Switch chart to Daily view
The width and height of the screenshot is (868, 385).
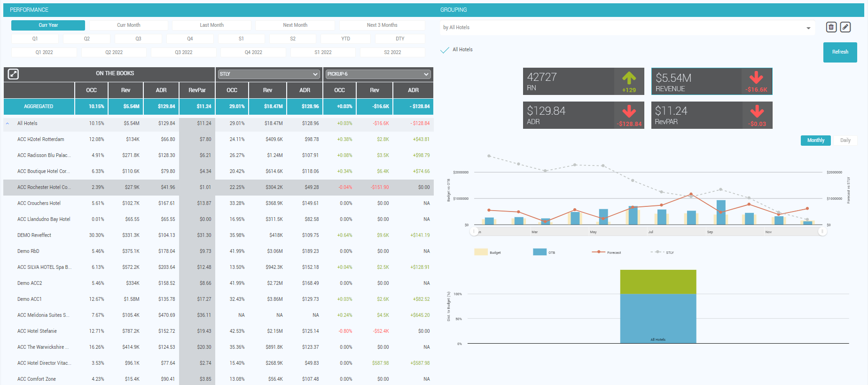coord(845,141)
